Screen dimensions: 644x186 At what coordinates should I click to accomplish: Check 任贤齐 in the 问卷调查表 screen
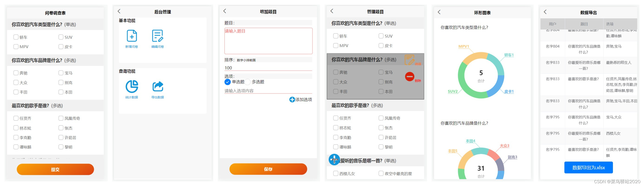[x=16, y=118]
